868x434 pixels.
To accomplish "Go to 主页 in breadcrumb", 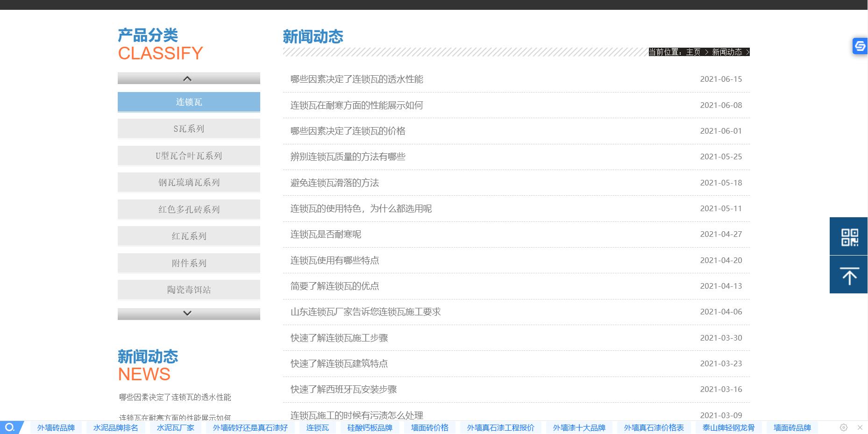I will point(693,52).
